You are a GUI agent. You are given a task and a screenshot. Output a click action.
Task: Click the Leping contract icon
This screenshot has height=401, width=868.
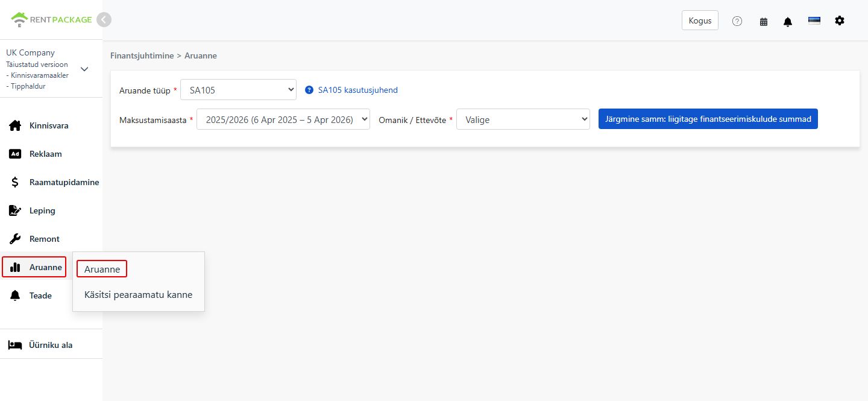(15, 210)
